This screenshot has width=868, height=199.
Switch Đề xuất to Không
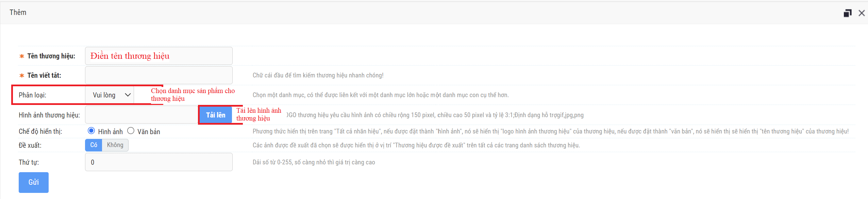(115, 145)
